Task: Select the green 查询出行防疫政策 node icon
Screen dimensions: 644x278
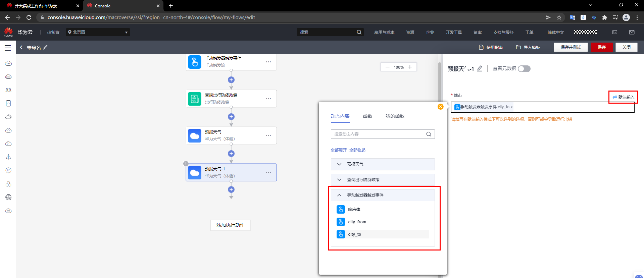Action: (195, 99)
